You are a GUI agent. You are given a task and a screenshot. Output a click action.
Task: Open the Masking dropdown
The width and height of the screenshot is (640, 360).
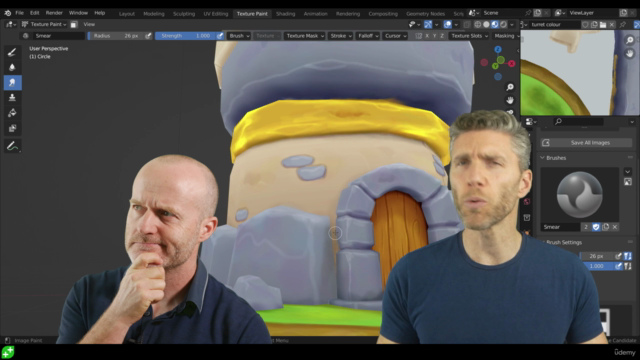pos(506,36)
